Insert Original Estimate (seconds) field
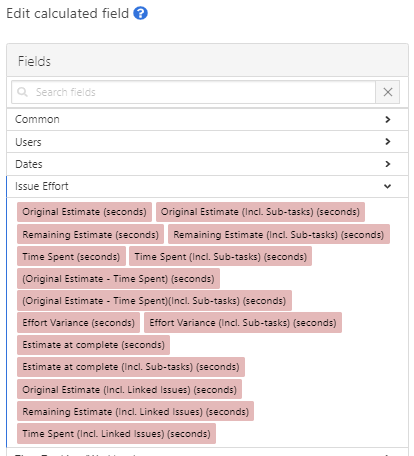 tap(84, 212)
